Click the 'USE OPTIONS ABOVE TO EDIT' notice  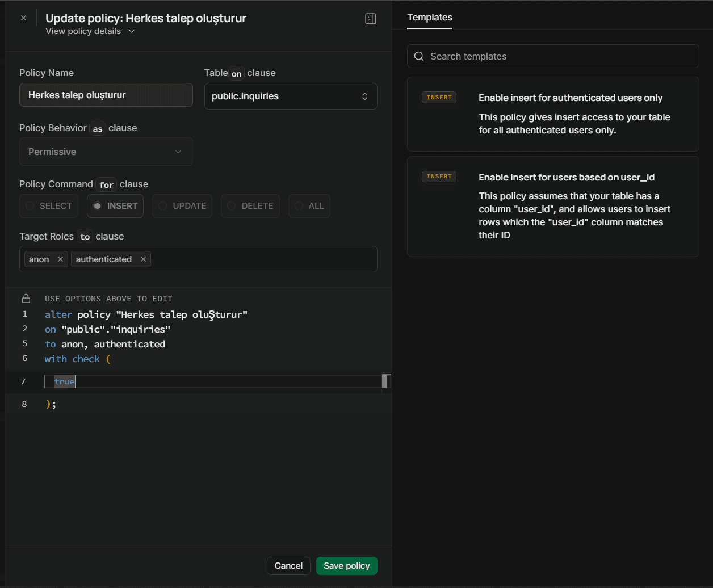pyautogui.click(x=108, y=299)
